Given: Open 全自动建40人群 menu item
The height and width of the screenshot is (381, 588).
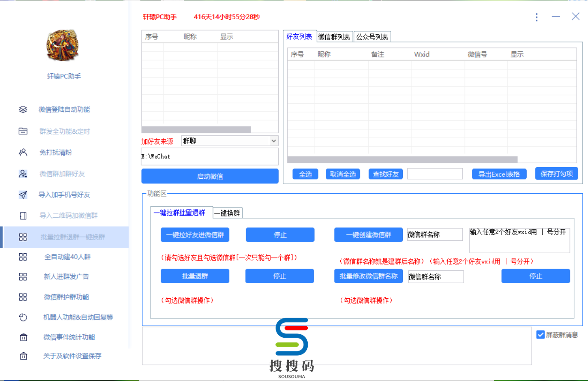Looking at the screenshot, I should [x=68, y=257].
